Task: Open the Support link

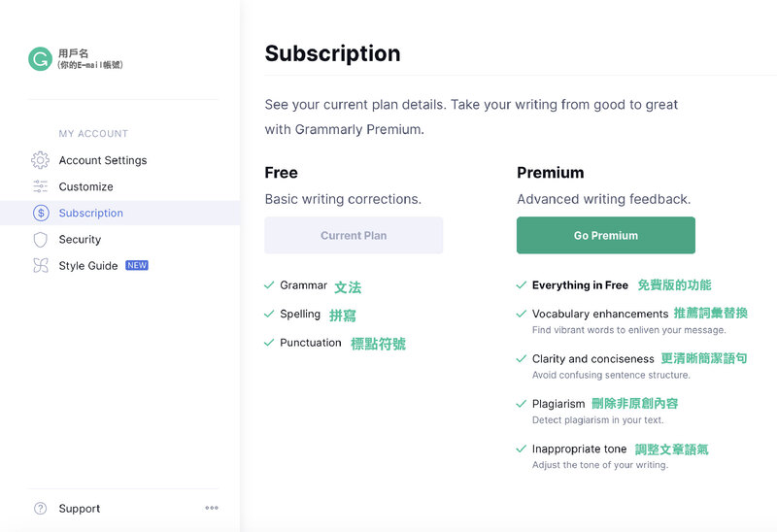Action: (x=80, y=508)
